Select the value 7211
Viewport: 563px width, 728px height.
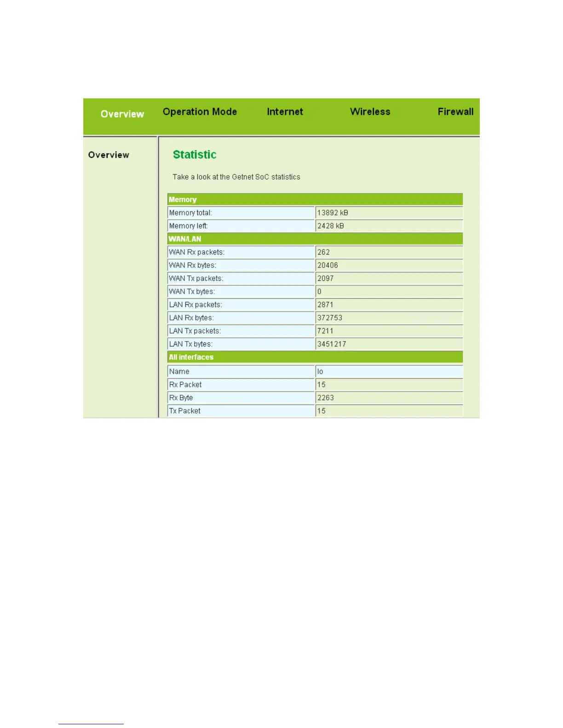(325, 331)
